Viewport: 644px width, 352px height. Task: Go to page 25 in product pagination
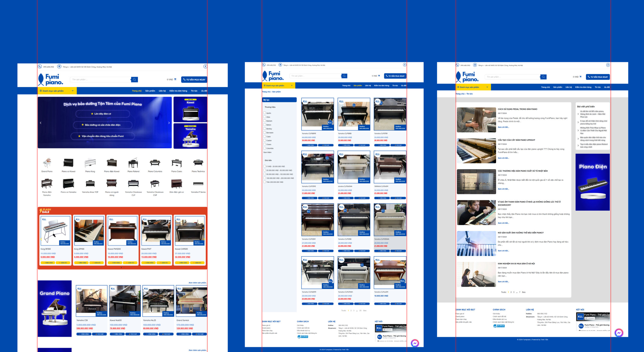pos(360,310)
